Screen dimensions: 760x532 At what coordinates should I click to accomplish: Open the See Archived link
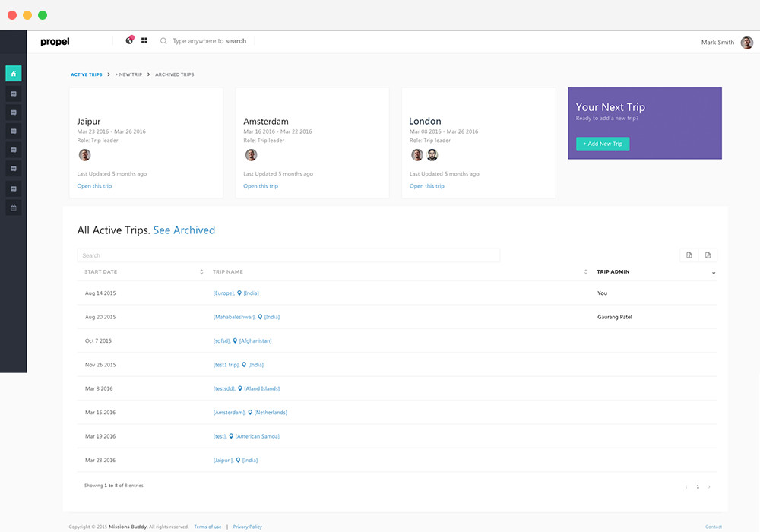(x=184, y=230)
